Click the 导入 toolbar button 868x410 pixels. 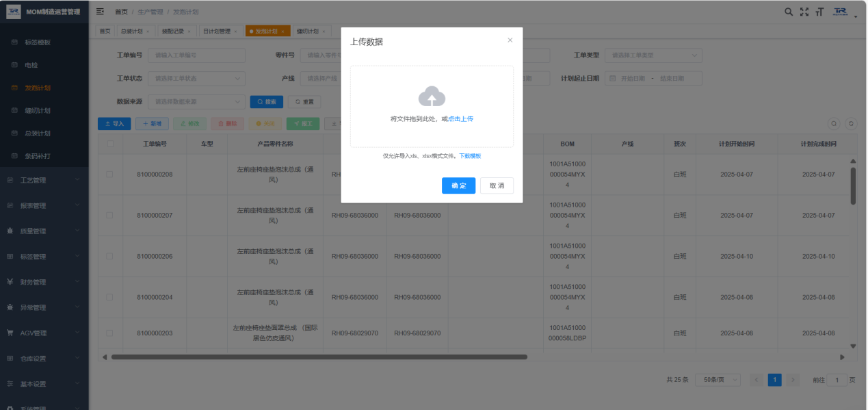click(x=114, y=124)
